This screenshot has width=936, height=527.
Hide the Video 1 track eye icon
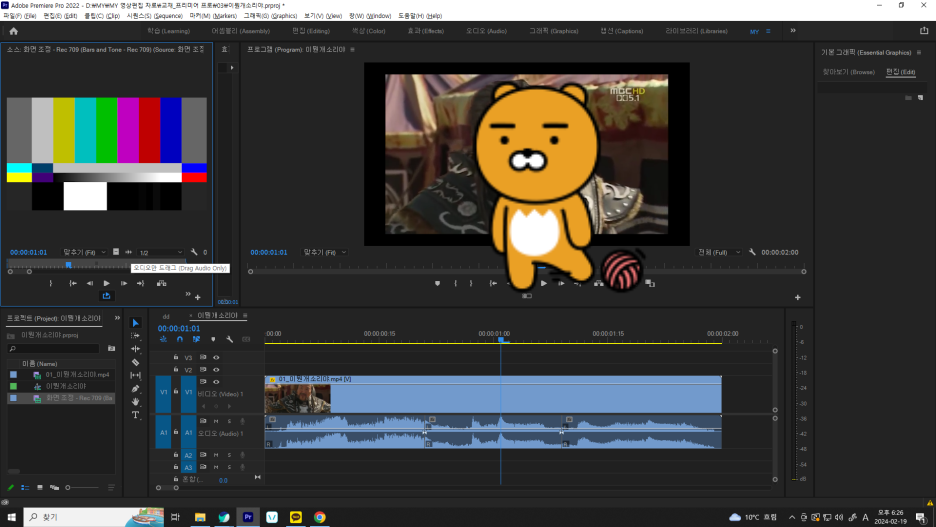tap(216, 382)
